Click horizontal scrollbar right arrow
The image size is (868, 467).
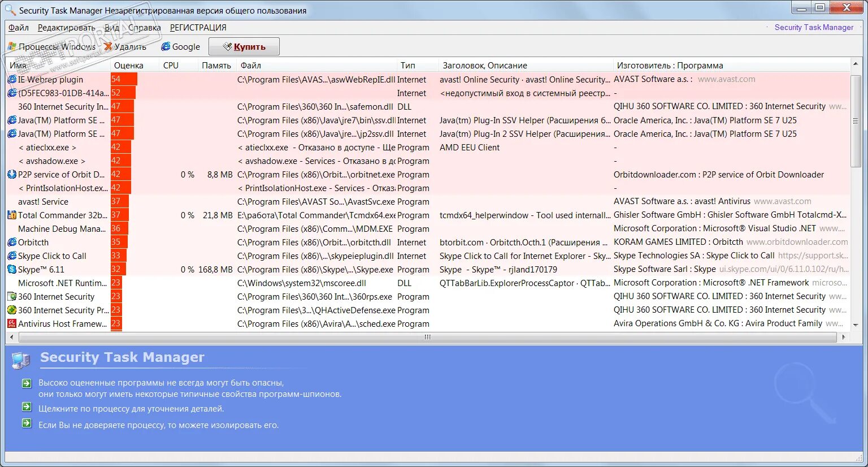tap(844, 337)
